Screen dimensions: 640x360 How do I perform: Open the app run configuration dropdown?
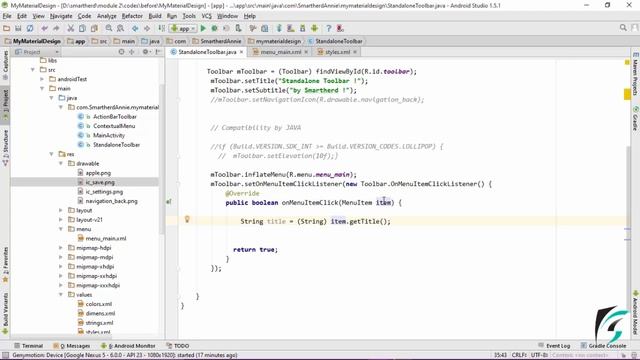click(x=184, y=28)
